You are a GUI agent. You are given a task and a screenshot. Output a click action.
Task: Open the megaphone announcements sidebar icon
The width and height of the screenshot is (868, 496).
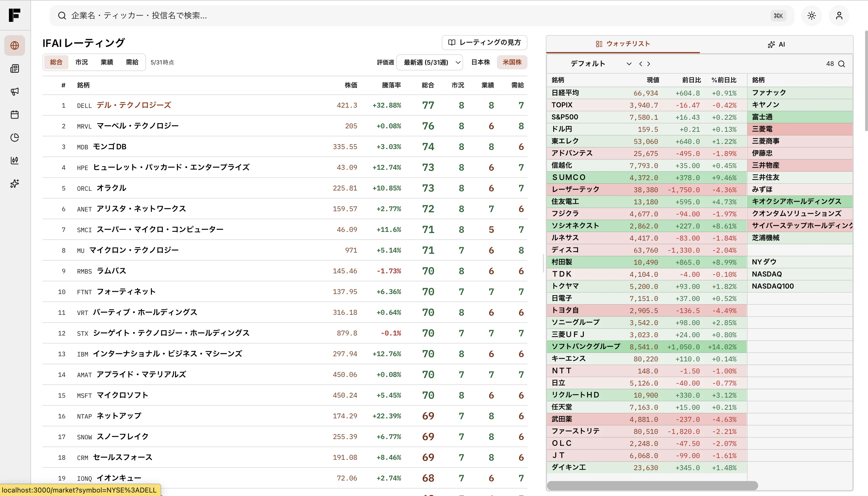coord(15,91)
